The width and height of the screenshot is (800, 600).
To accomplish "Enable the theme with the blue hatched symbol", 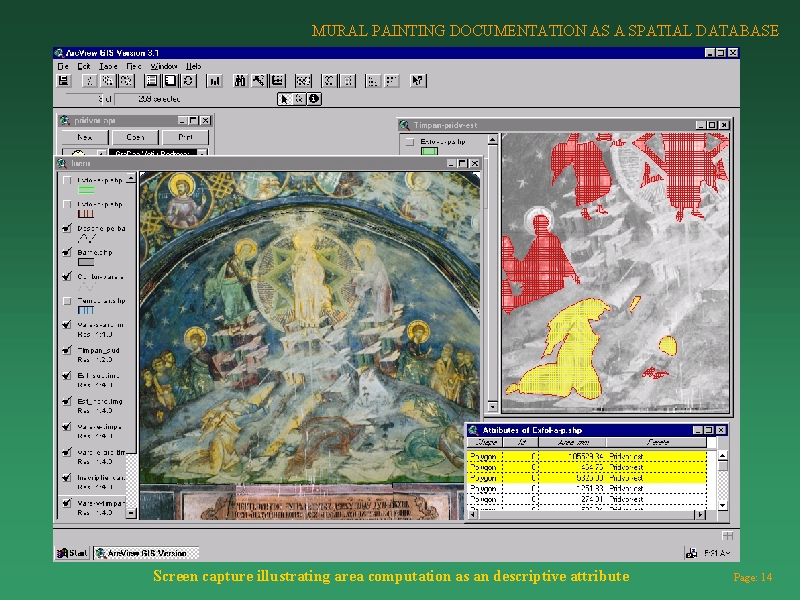I will (x=67, y=301).
